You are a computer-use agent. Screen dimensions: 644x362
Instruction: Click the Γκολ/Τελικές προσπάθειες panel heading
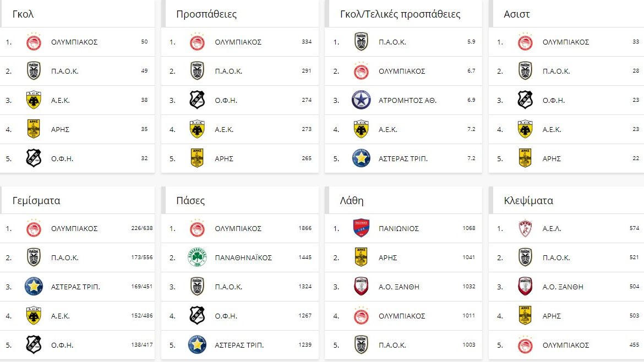click(x=400, y=14)
